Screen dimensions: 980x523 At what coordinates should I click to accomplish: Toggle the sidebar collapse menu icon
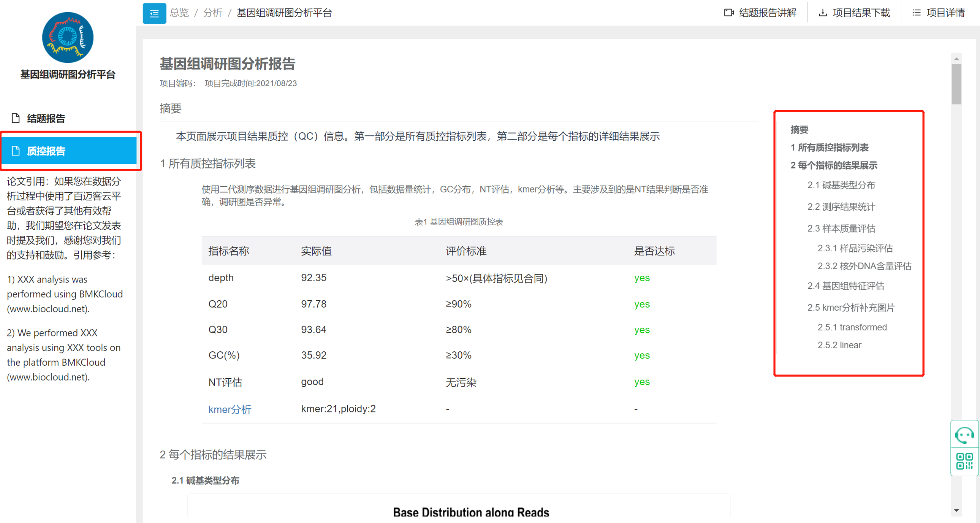[154, 13]
